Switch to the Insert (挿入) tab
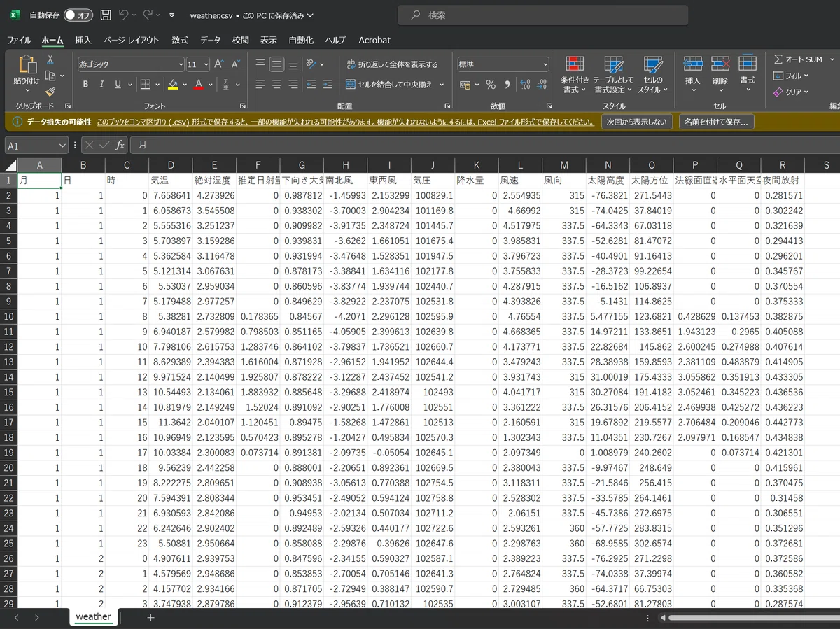This screenshot has height=629, width=840. click(83, 41)
